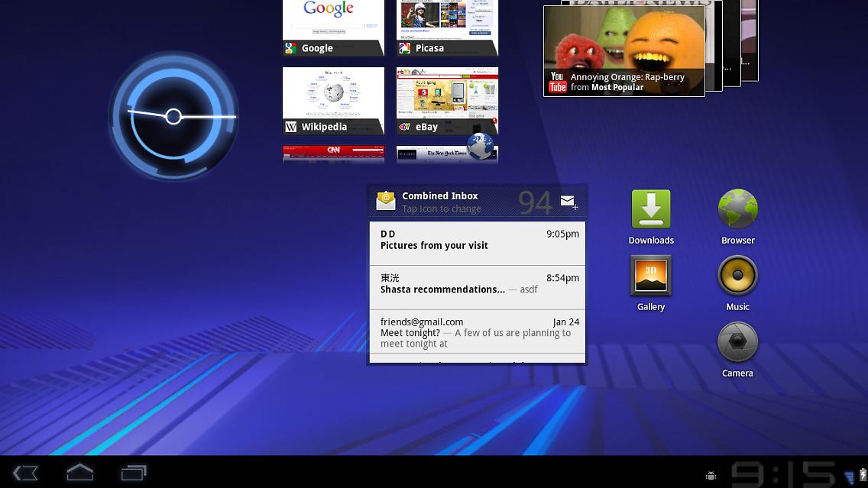Launch the Music app
The height and width of the screenshot is (488, 868).
coord(737,283)
